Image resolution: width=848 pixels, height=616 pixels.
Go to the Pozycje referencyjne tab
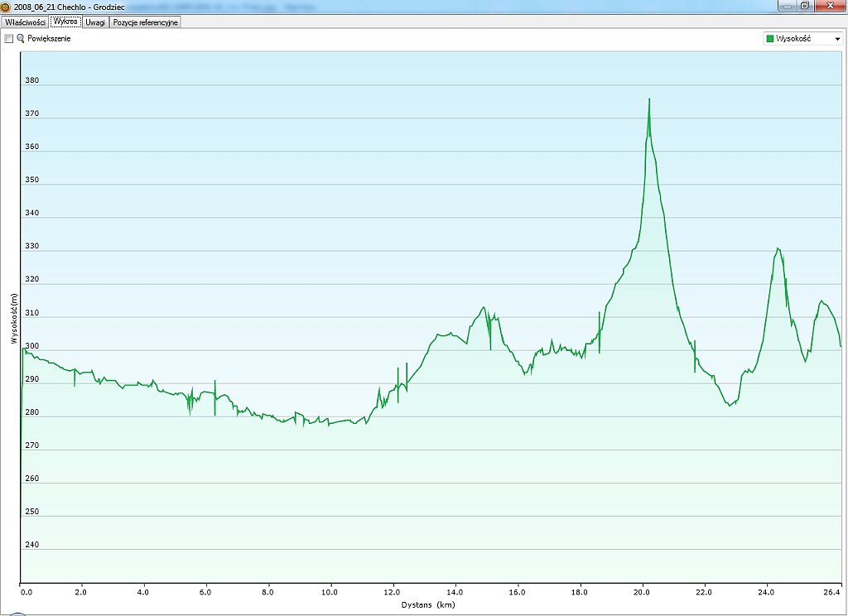(146, 22)
